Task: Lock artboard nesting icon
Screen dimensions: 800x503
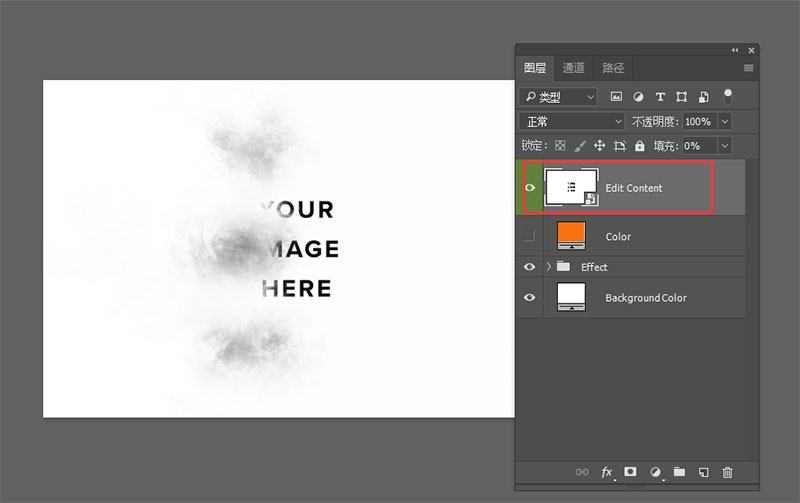Action: (x=620, y=146)
